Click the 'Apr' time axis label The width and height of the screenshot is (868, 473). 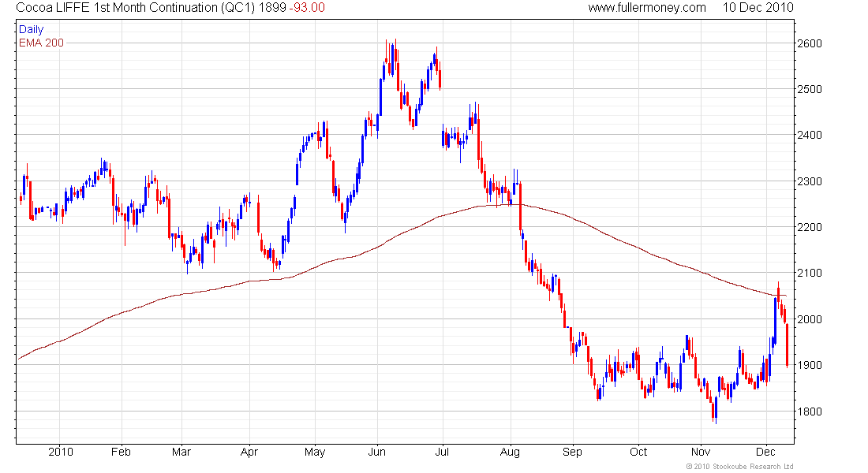pos(249,452)
